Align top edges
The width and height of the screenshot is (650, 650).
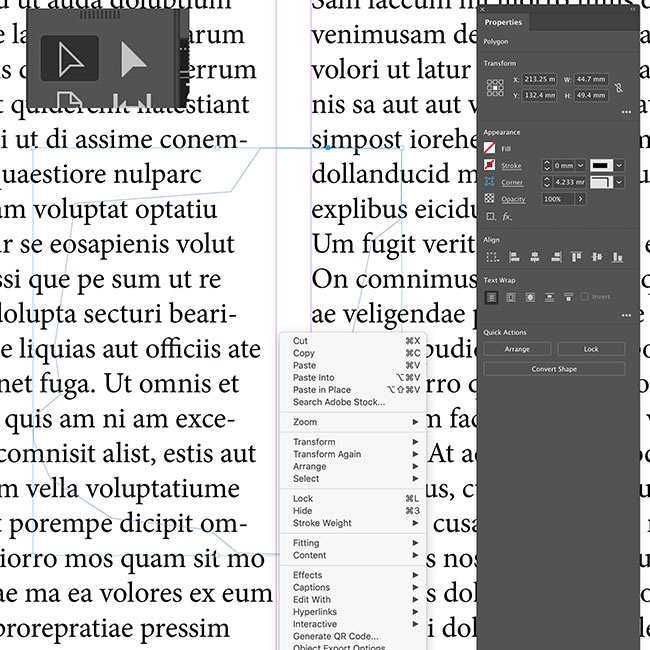click(576, 257)
